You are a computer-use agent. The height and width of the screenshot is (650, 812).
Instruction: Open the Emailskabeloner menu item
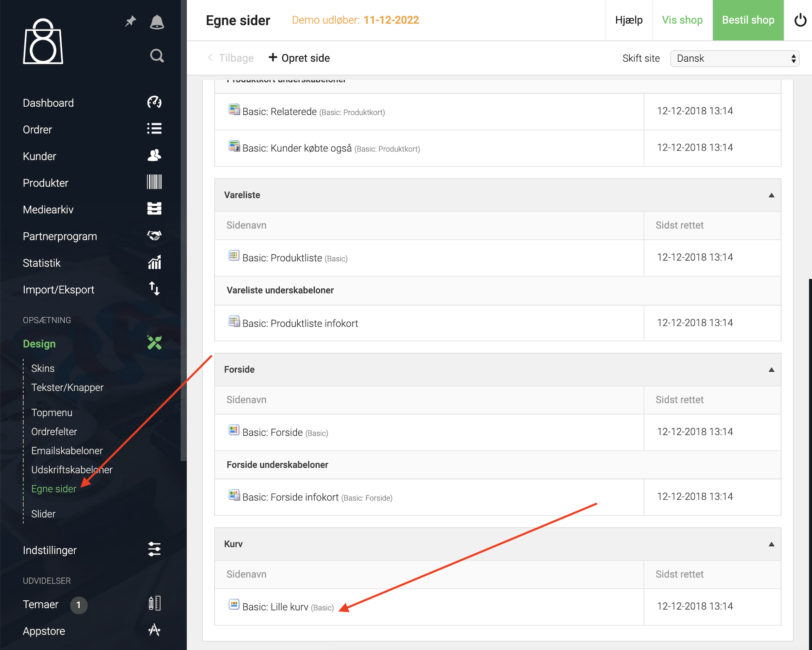pos(67,451)
